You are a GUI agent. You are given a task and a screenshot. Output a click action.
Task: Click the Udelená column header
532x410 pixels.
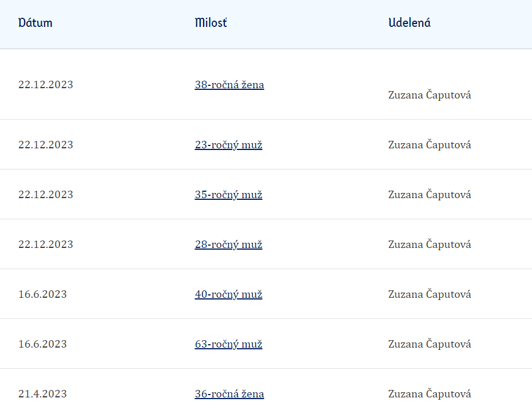[410, 23]
